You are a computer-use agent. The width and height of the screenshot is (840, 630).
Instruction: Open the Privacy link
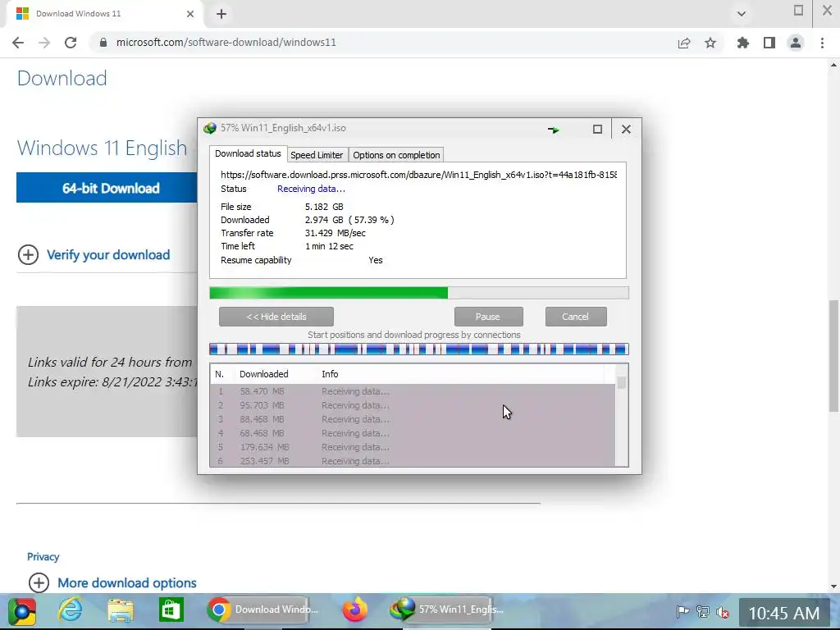click(x=43, y=557)
